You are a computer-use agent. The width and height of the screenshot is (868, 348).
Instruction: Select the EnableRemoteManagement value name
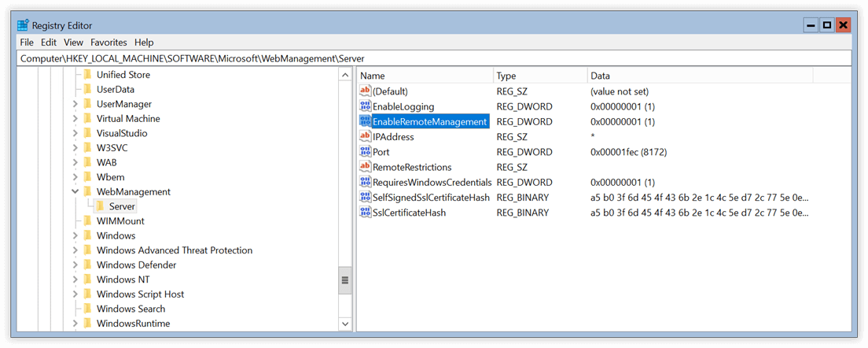pos(430,121)
